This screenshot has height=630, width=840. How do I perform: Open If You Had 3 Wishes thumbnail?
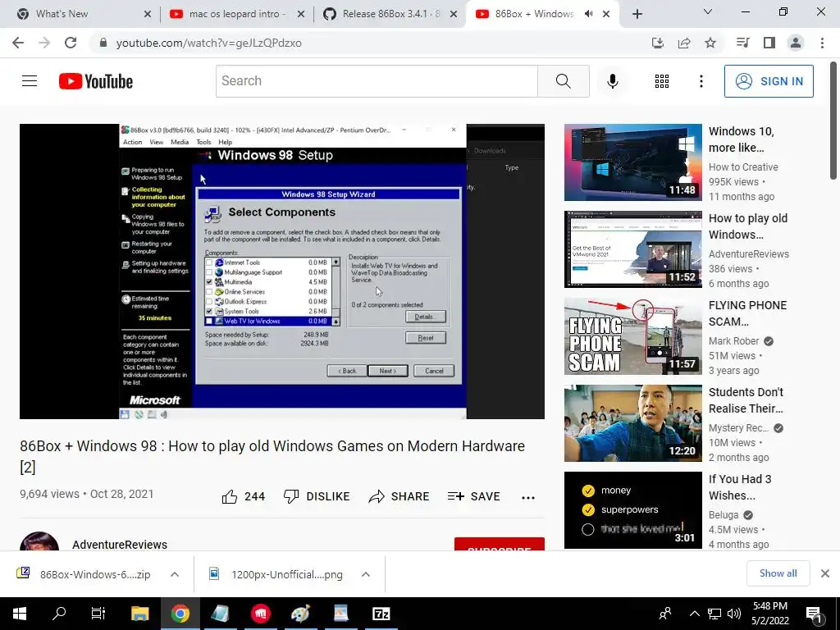[x=632, y=510]
